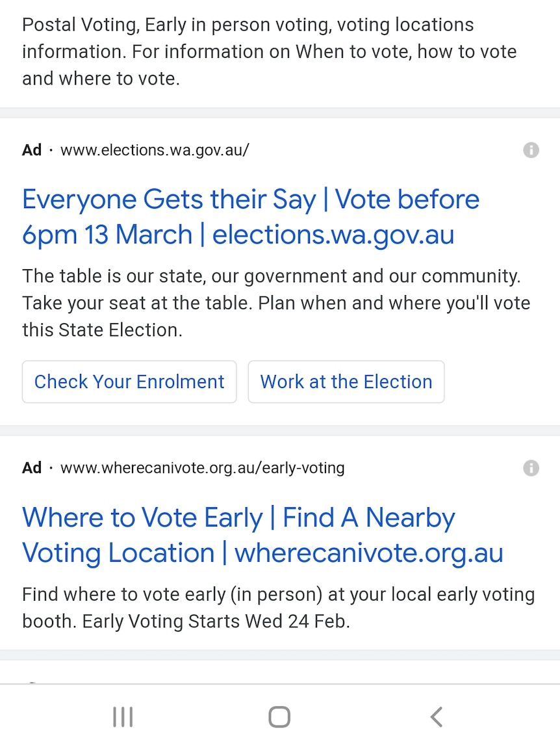
Task: Tap Check Your Enrolment button
Action: (x=129, y=382)
